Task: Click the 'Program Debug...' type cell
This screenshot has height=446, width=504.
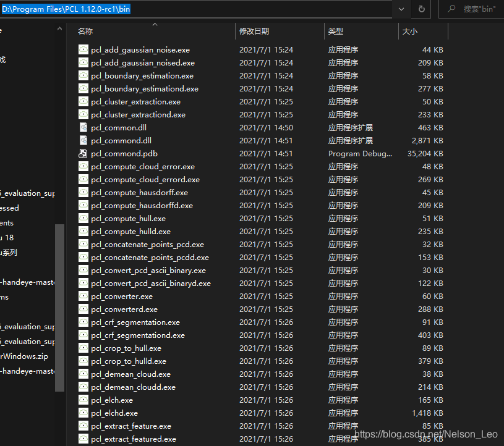Action: pyautogui.click(x=360, y=154)
